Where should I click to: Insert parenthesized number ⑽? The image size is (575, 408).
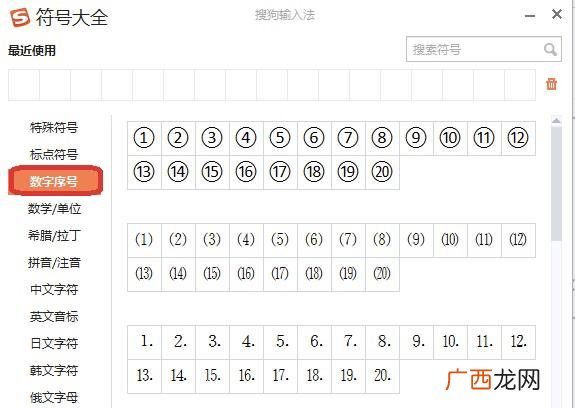(x=450, y=240)
